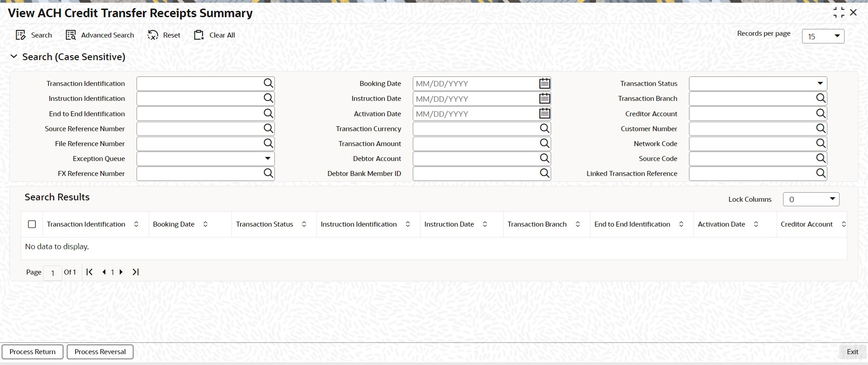Minimize the summary screen window
This screenshot has height=365, width=868.
point(839,13)
